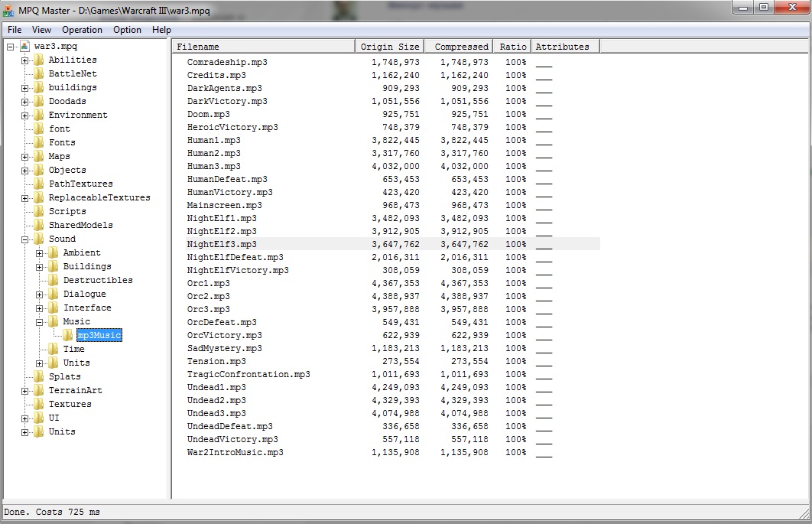
Task: Expand the ReplaceableTextures folder node
Action: pos(25,198)
